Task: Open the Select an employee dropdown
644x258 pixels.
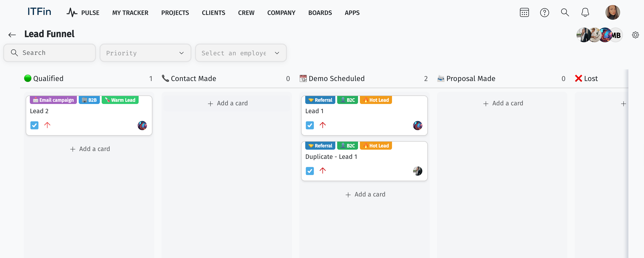Action: tap(241, 53)
